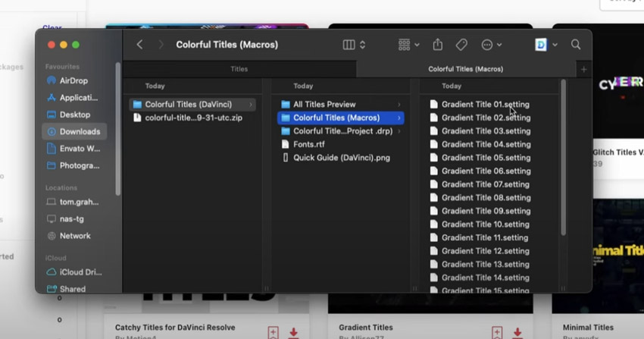Select tom.grah... location

74,202
